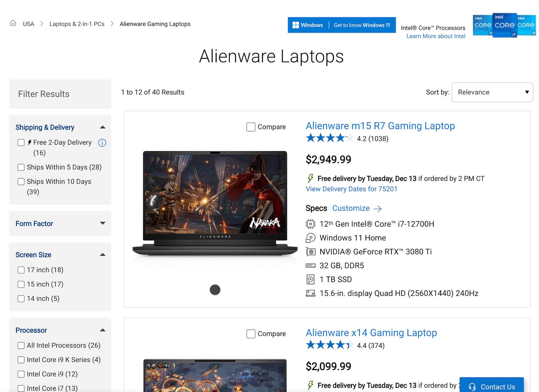Collapse the Shipping & Delivery section
The width and height of the screenshot is (539, 392).
pos(103,127)
